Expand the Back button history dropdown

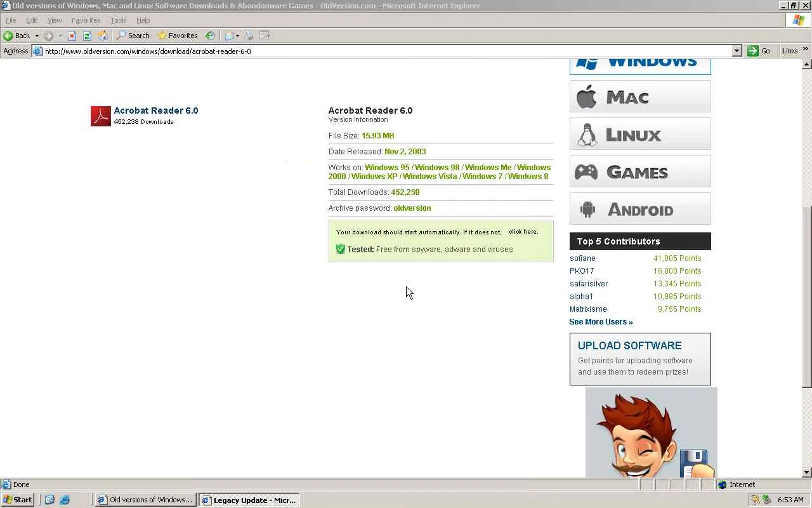pos(37,36)
